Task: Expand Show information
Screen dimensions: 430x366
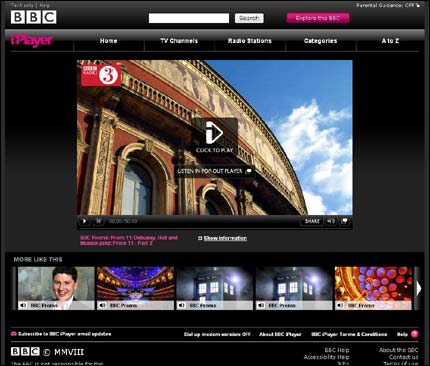Action: point(225,238)
